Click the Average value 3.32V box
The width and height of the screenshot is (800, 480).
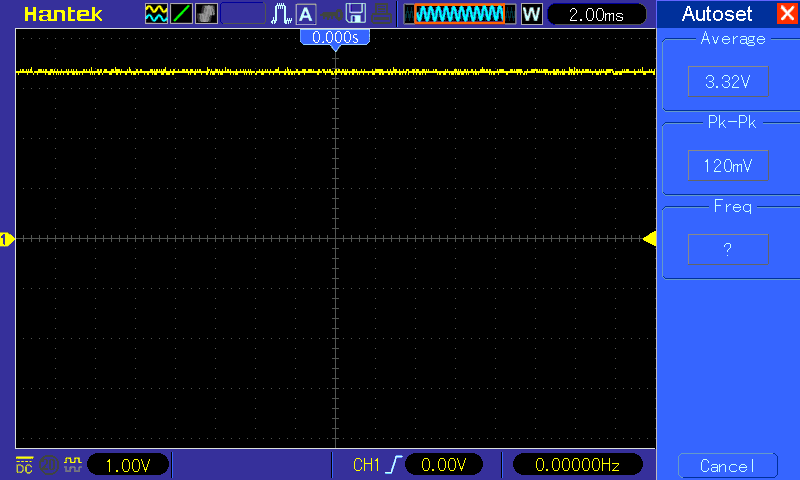728,81
